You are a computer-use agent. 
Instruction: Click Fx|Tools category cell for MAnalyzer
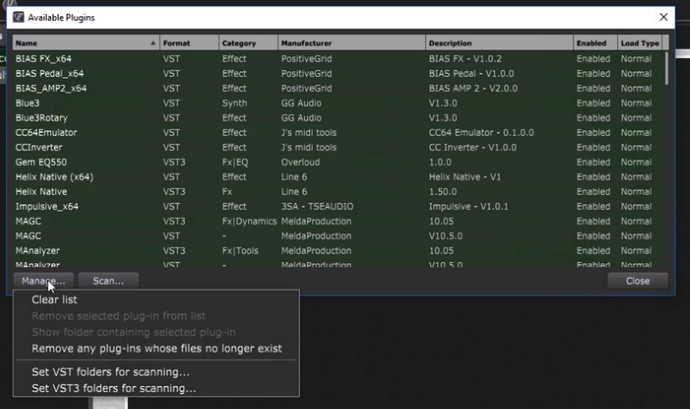tap(240, 251)
